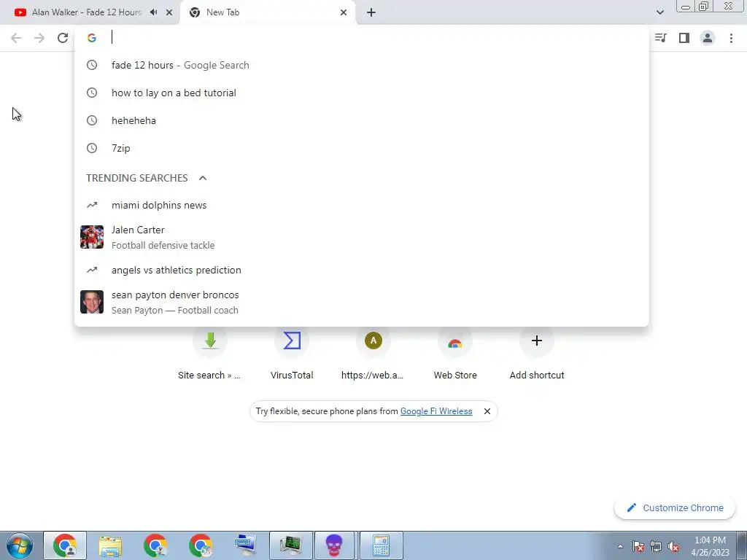Close the Alan Walker YouTube tab
This screenshot has width=747, height=560.
169,12
